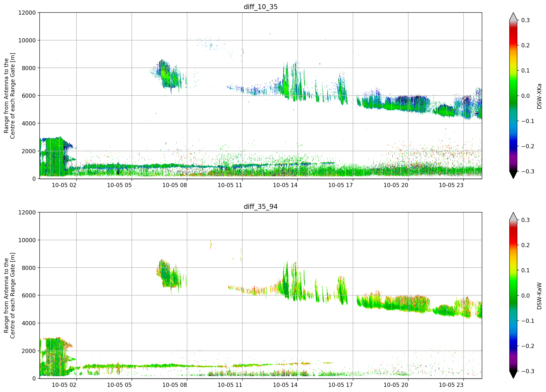The width and height of the screenshot is (546, 392).
Task: Click the 0.1 tick on DSW-XKa colorbar
Action: pos(526,71)
